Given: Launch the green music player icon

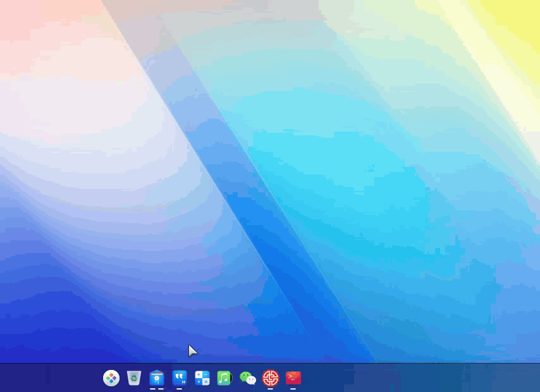Looking at the screenshot, I should click(224, 378).
